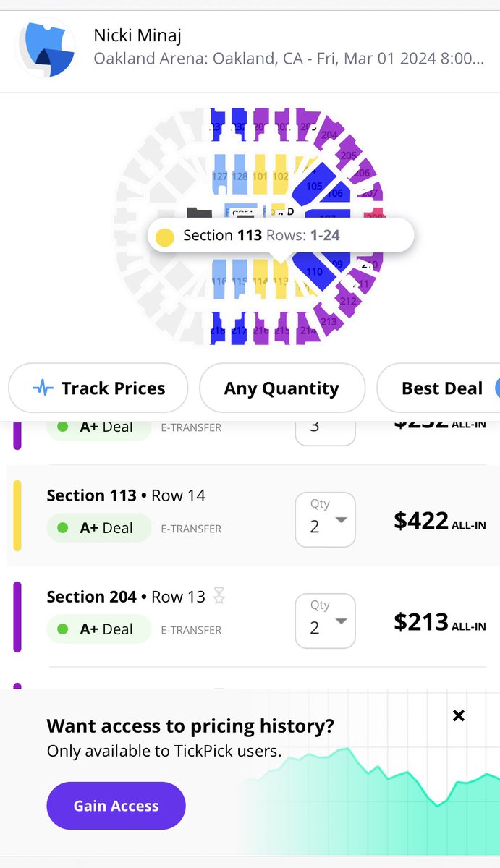Select section 105 on the seat map

[314, 186]
